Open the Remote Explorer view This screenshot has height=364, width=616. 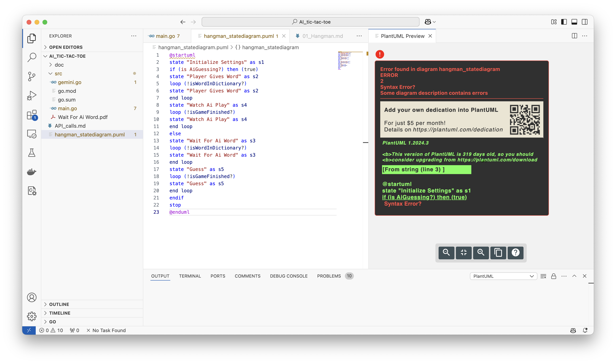[x=32, y=134]
